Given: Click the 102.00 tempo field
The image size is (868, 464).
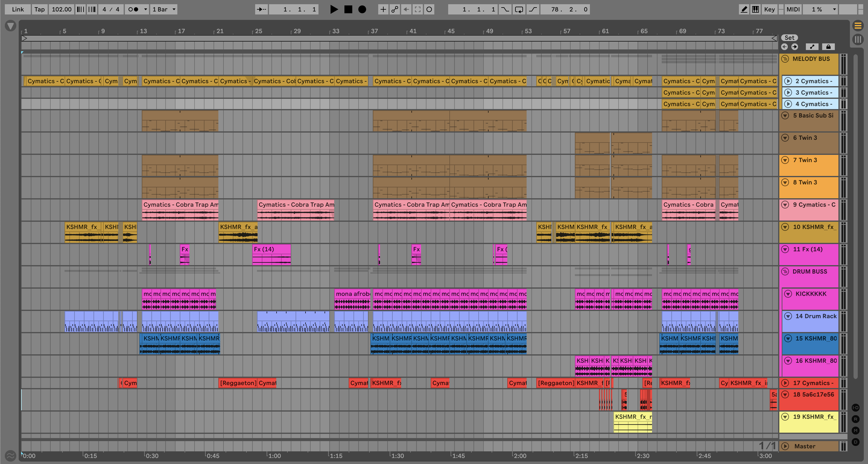Looking at the screenshot, I should pyautogui.click(x=61, y=9).
